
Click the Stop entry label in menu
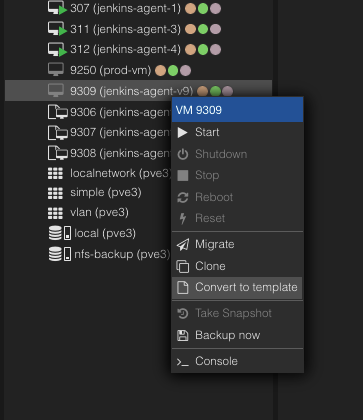pos(207,175)
